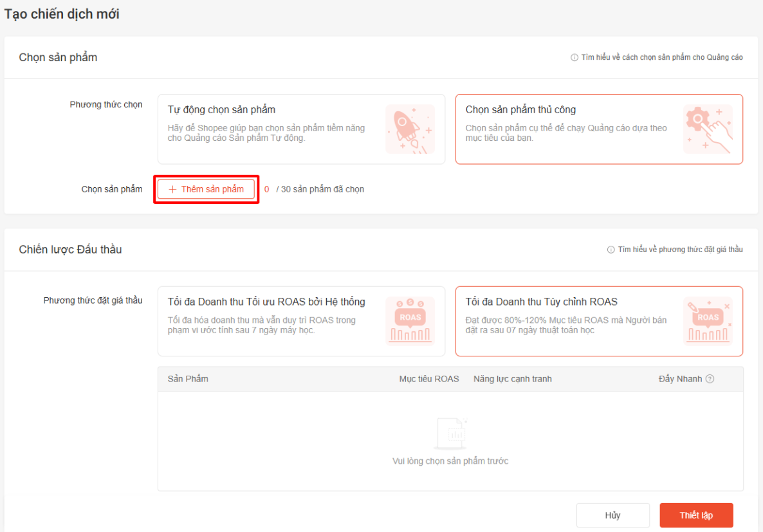This screenshot has width=763, height=532.
Task: Select the Chọn sản phẩm thủ công option
Action: coord(566,129)
